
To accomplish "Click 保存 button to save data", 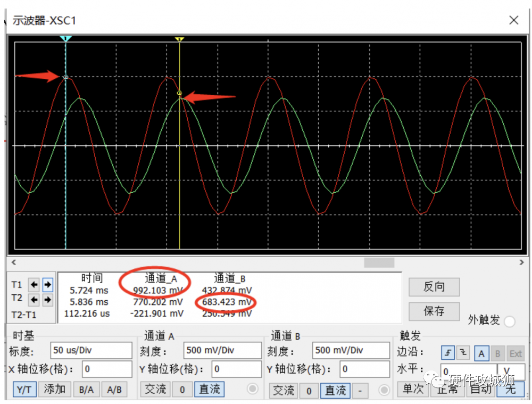I will pyautogui.click(x=434, y=311).
